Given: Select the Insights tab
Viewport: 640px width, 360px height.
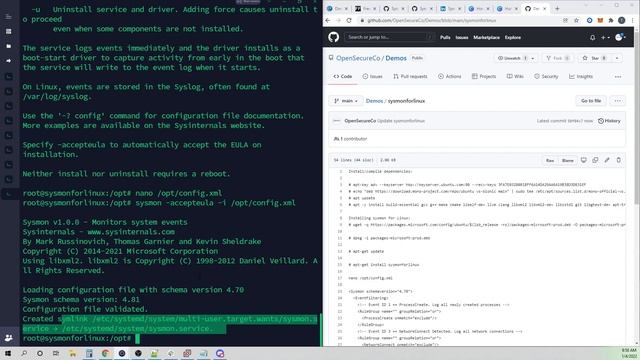Looking at the screenshot, I should (x=581, y=76).
